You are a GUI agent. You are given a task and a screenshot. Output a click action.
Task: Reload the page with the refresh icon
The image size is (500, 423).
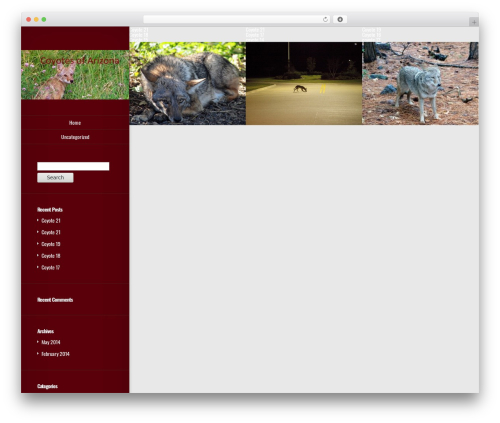point(325,20)
